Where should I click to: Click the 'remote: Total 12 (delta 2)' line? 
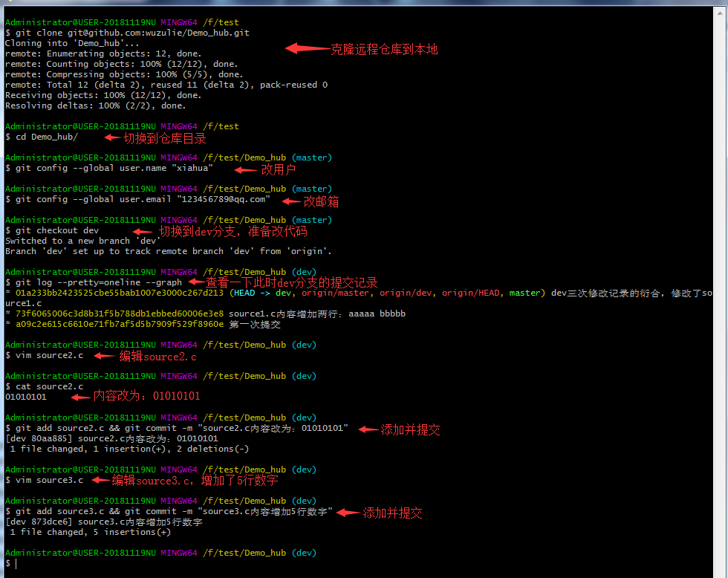(x=166, y=85)
